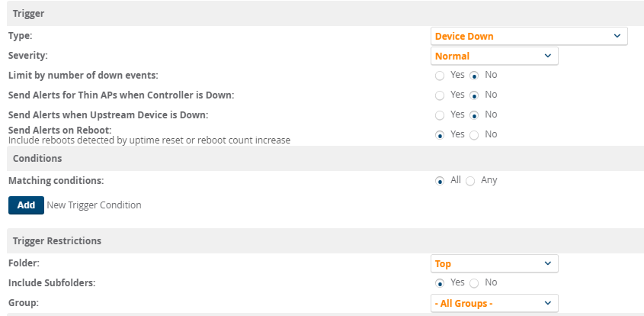Enable alerts when Upstream Device is Down
The height and width of the screenshot is (316, 644).
click(x=439, y=115)
